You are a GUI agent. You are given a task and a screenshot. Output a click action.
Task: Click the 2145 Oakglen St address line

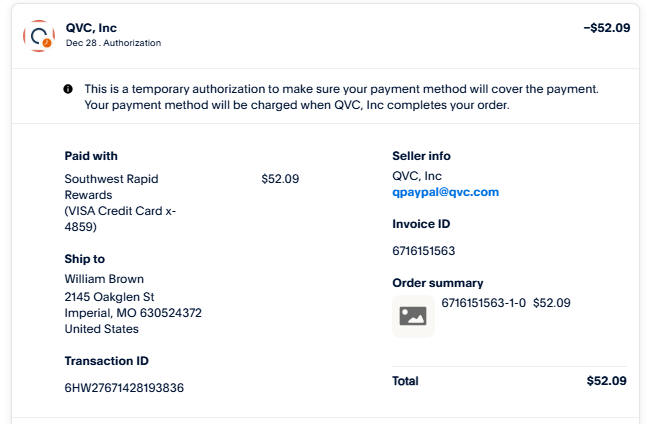pos(109,296)
